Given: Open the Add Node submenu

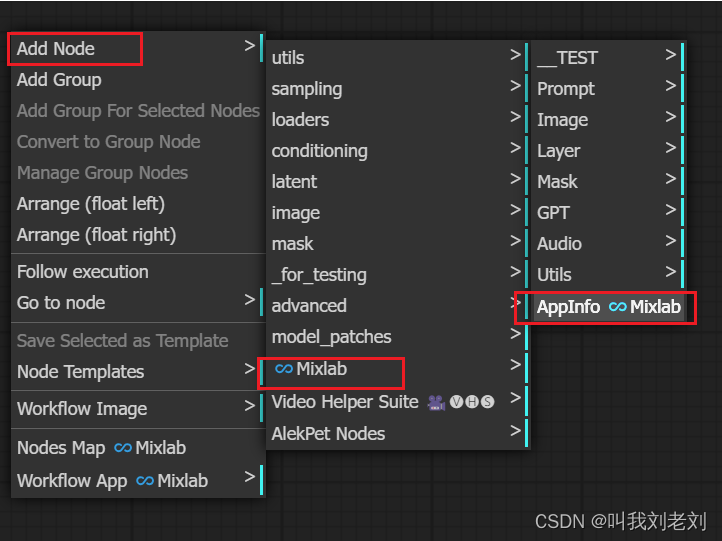Looking at the screenshot, I should [x=137, y=48].
